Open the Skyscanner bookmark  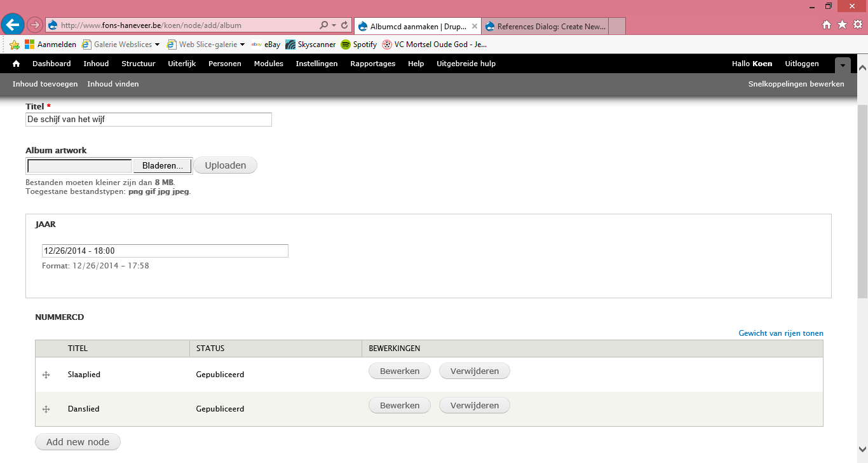coord(310,45)
